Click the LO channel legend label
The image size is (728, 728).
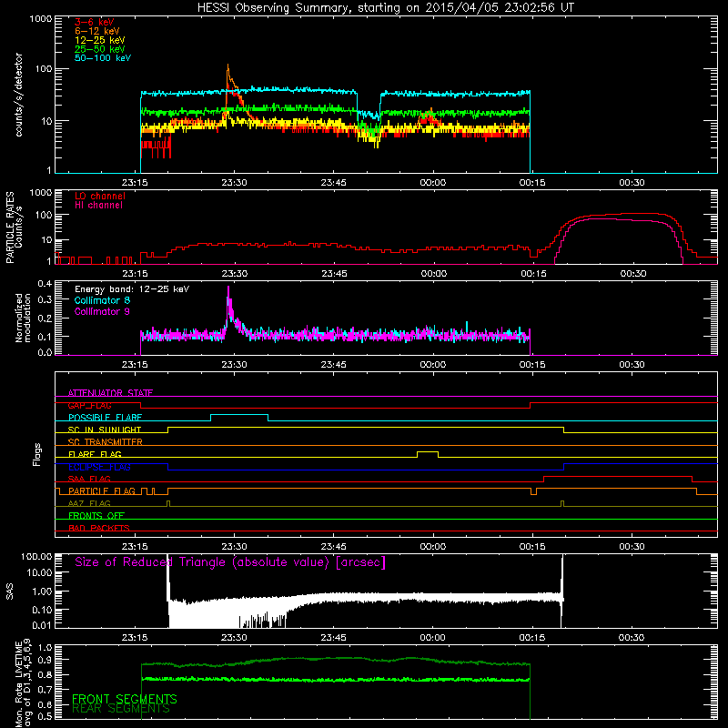(100, 196)
